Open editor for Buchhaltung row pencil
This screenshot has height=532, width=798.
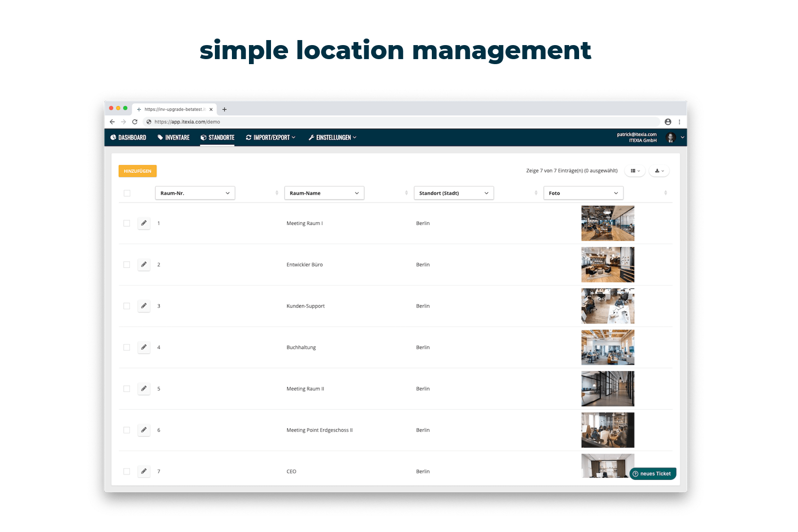tap(144, 347)
